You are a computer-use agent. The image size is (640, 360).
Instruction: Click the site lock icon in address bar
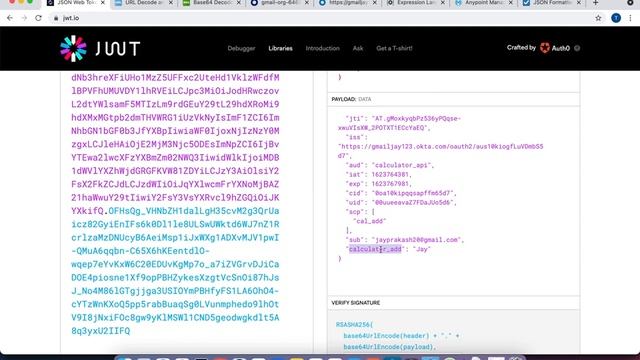pyautogui.click(x=56, y=18)
